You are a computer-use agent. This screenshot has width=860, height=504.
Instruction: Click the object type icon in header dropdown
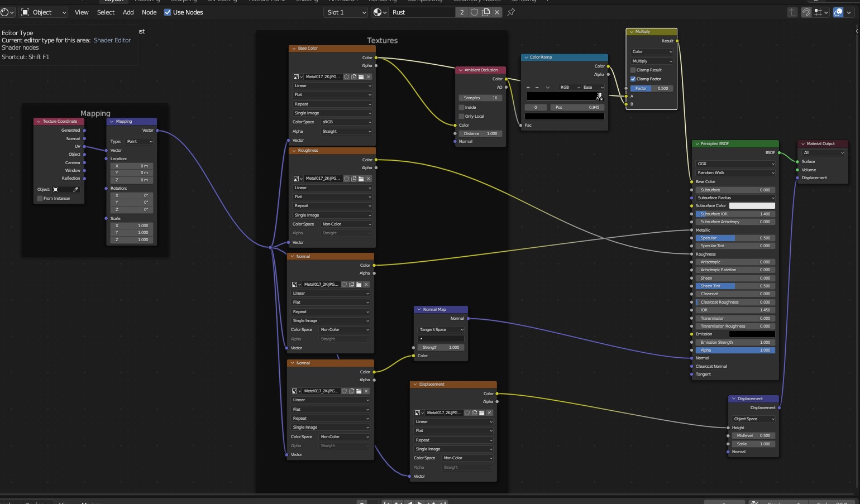(x=25, y=12)
